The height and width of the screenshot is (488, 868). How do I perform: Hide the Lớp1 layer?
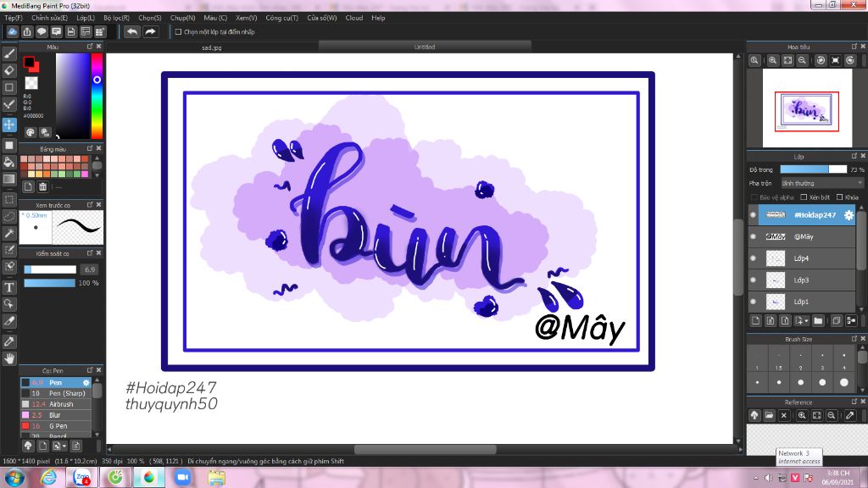point(753,302)
